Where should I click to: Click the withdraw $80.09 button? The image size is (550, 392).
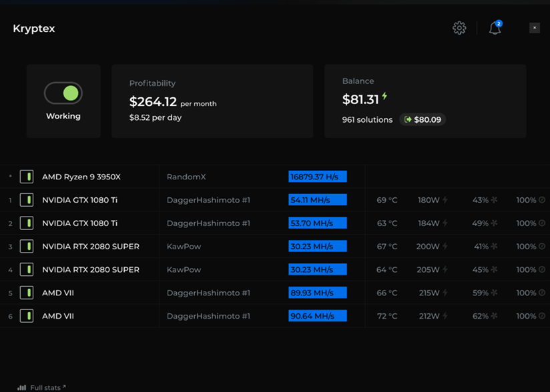[x=423, y=120]
